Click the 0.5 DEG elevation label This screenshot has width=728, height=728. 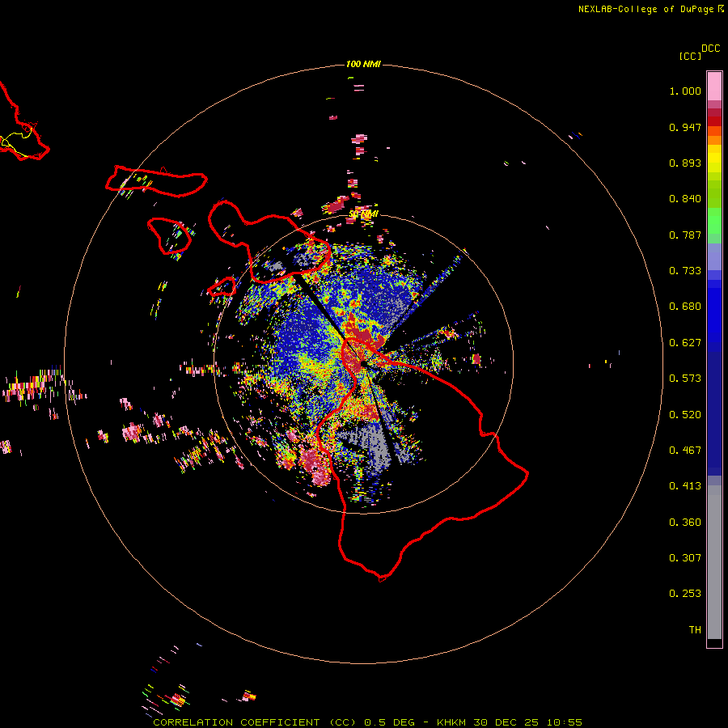(x=390, y=722)
